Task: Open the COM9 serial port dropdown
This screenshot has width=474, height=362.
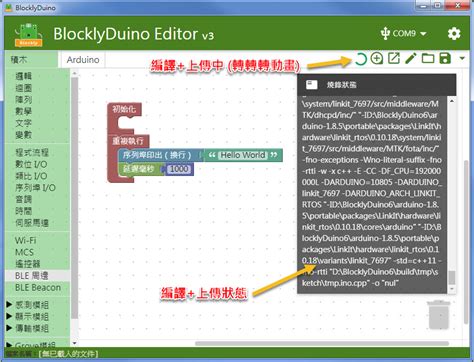Action: [x=404, y=33]
